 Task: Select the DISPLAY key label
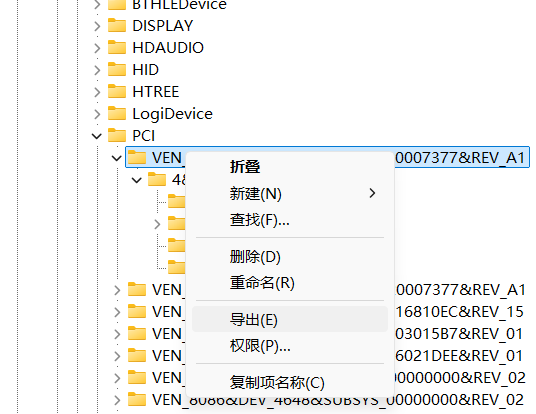[x=163, y=26]
